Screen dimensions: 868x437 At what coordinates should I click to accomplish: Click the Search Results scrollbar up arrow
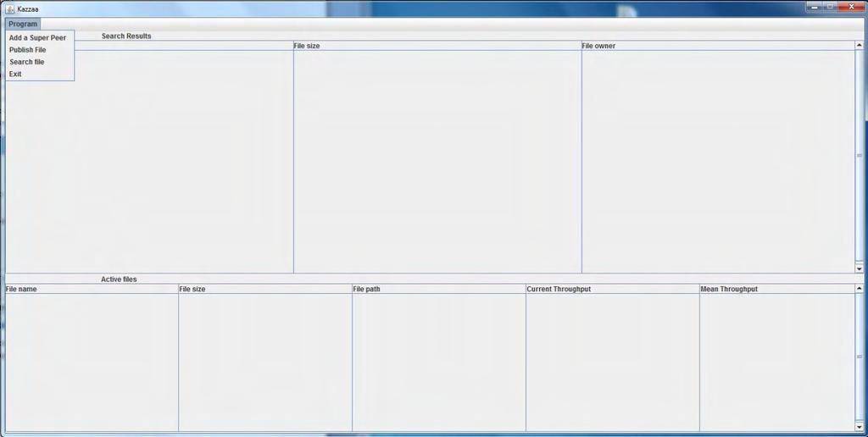point(860,46)
